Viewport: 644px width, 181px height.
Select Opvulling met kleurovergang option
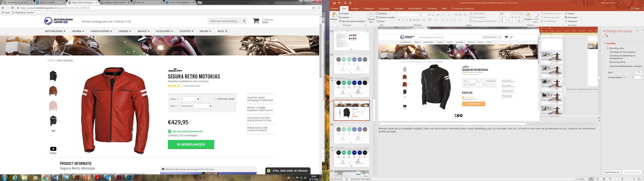608,52
